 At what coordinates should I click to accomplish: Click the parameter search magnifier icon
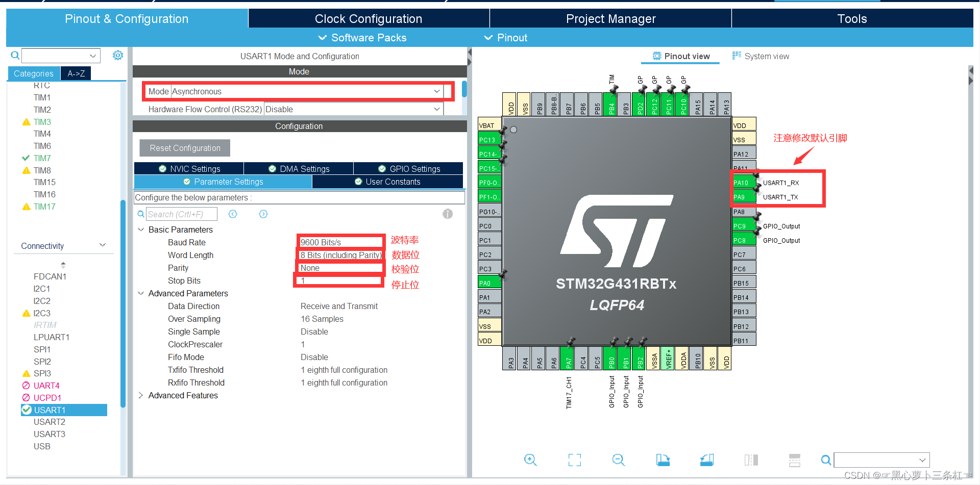pos(141,214)
